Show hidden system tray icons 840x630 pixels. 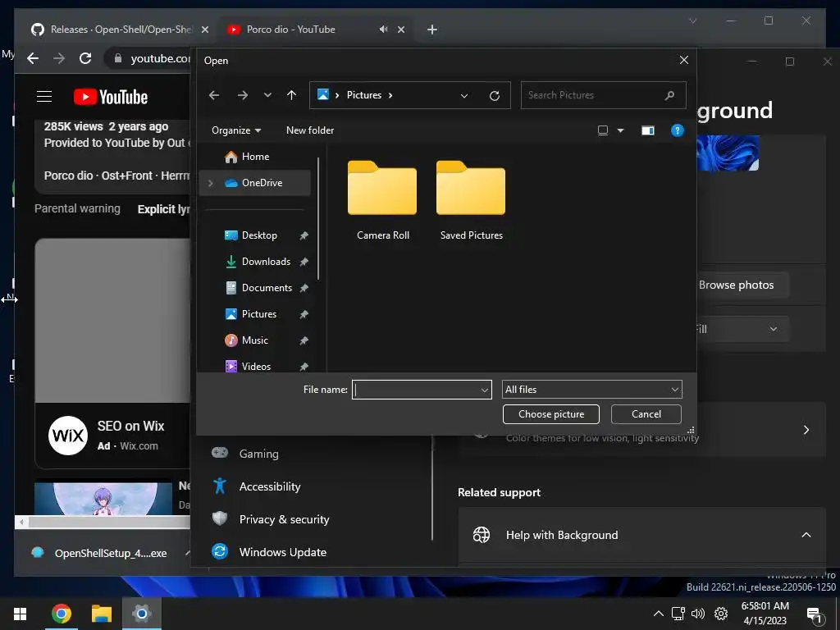(659, 614)
